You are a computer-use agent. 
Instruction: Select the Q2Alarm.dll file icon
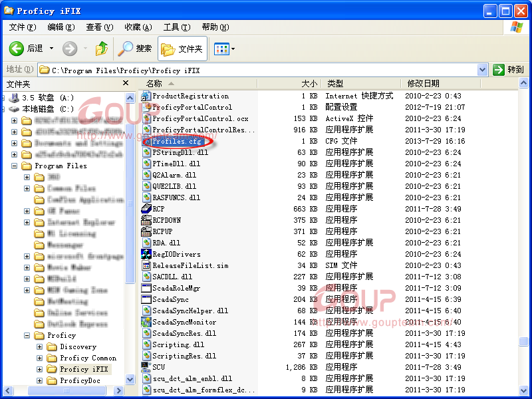146,175
